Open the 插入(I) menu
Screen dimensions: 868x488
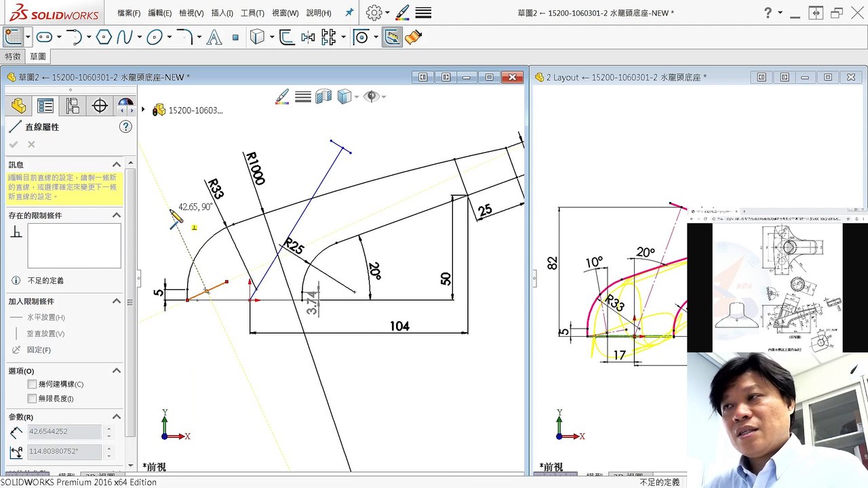222,13
